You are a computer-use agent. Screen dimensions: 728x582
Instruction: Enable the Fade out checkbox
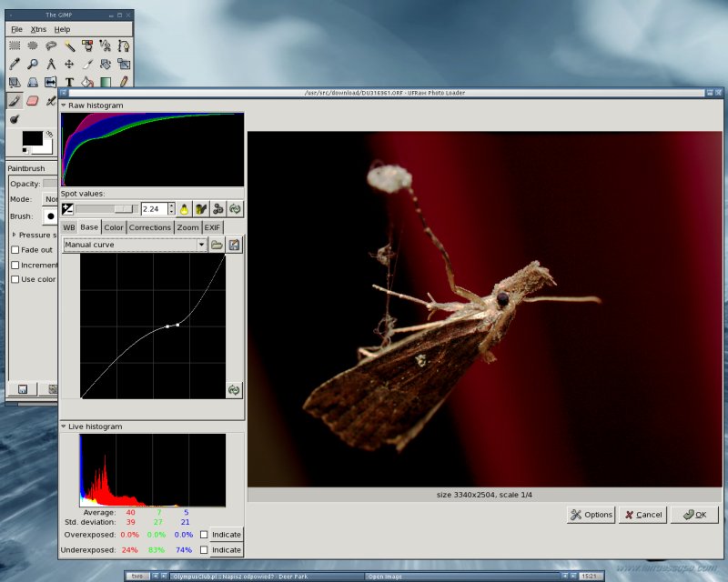click(15, 250)
